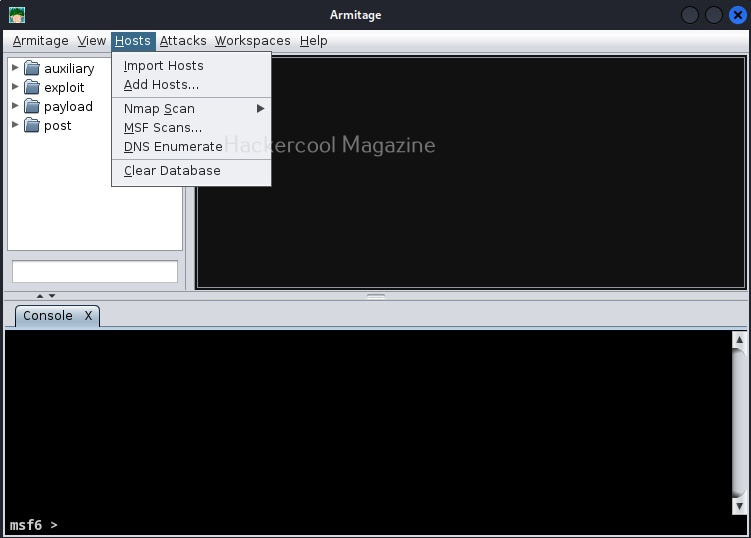Choose DNS Enumerate menu entry
Screen dimensions: 751x538
click(191, 147)
